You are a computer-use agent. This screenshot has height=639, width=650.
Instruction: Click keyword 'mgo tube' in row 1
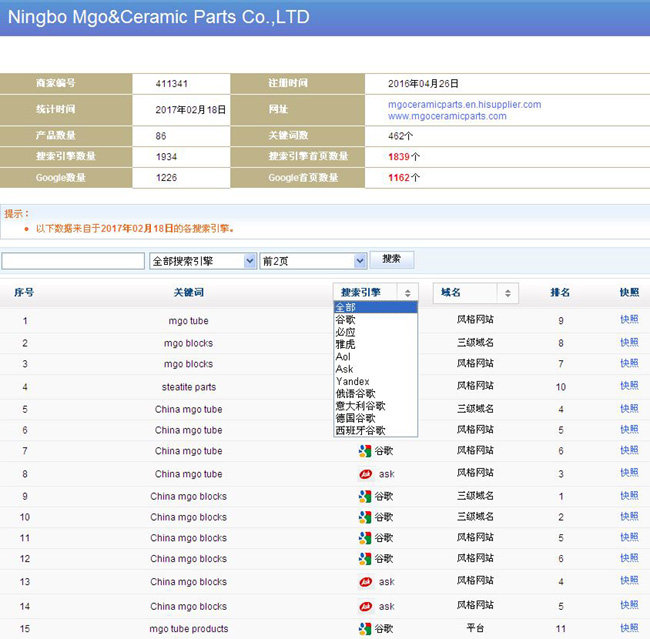189,321
